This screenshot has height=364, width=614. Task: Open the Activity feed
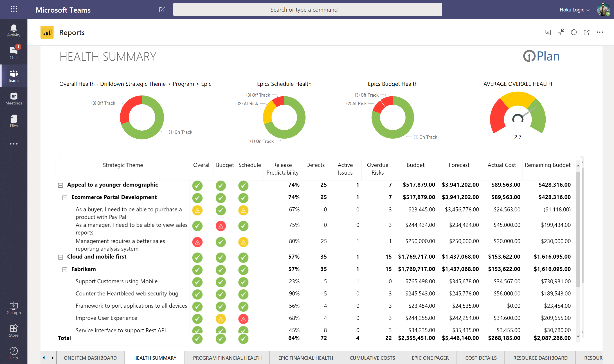pos(13,29)
